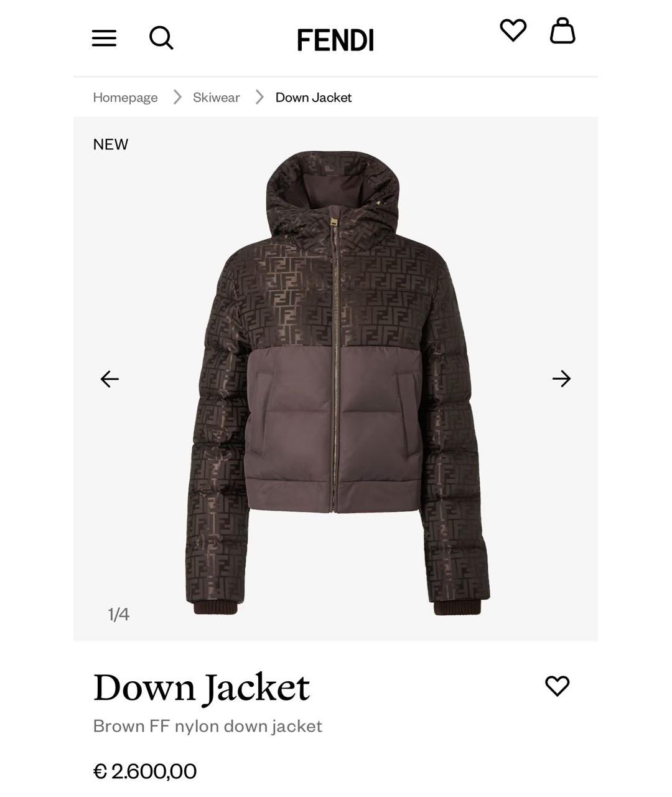672x797 pixels.
Task: Open the search magnifier icon
Action: tap(161, 37)
